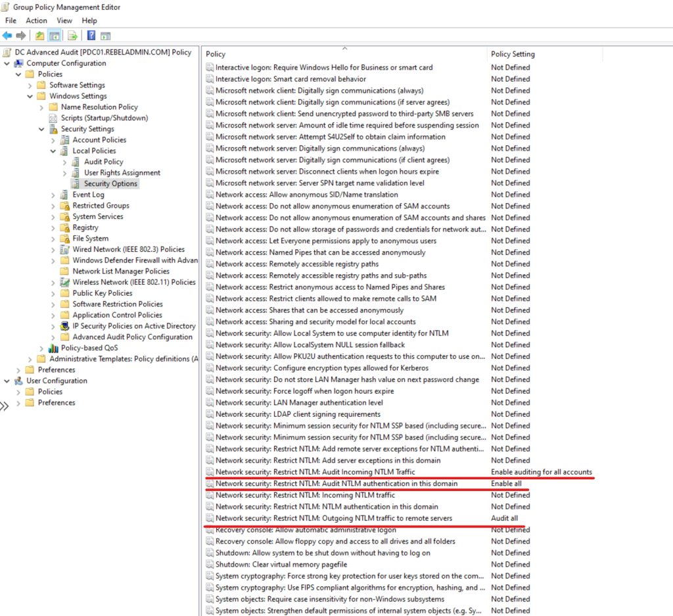Viewport: 673px width, 616px height.
Task: Open the File menu
Action: click(11, 20)
